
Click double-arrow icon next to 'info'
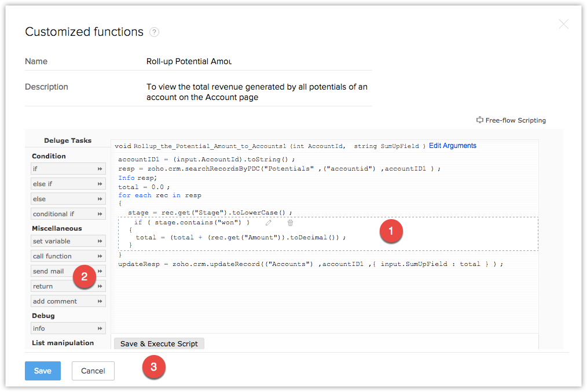[100, 328]
